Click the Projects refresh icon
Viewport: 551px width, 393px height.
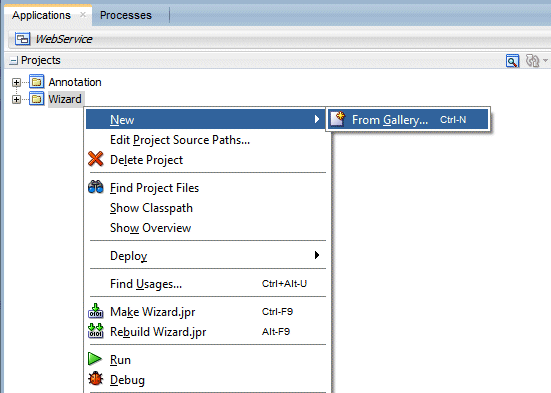(x=532, y=60)
